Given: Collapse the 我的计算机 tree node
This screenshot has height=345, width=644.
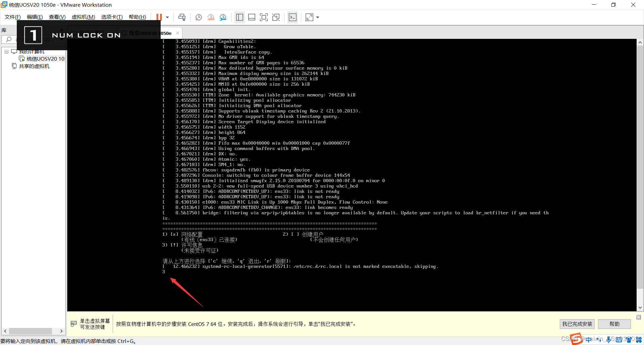Looking at the screenshot, I should click(6, 52).
